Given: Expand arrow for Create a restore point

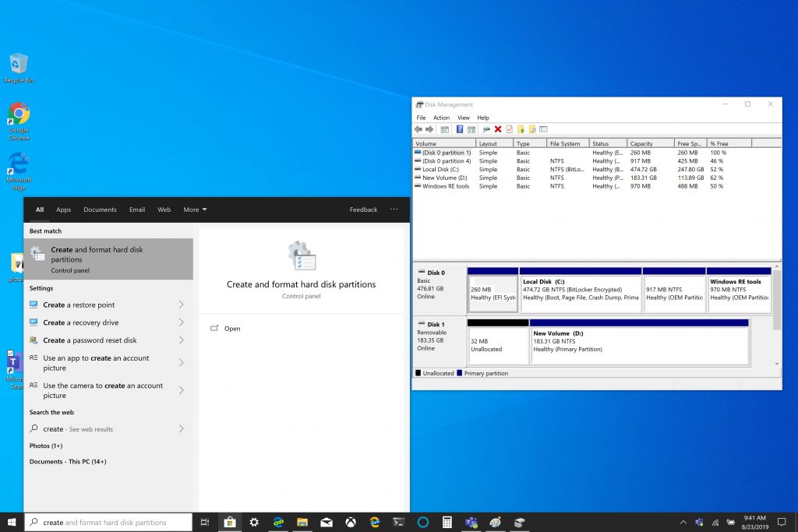Looking at the screenshot, I should [181, 305].
